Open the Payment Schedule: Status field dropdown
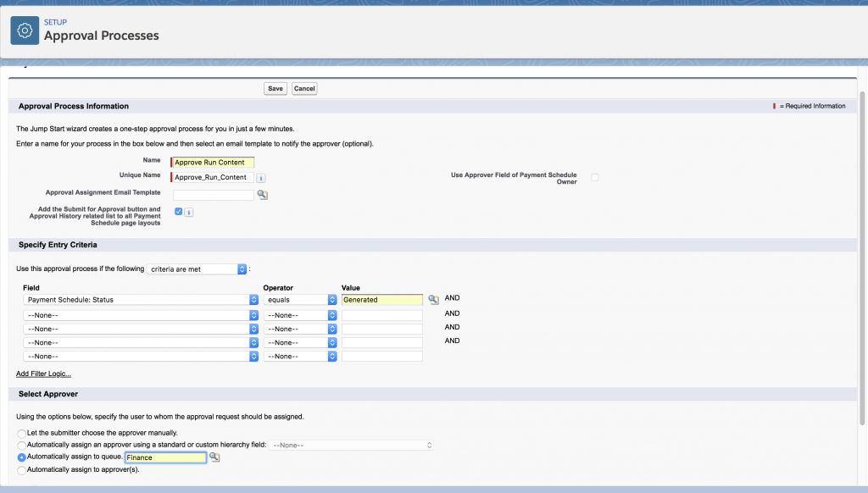 tap(142, 300)
